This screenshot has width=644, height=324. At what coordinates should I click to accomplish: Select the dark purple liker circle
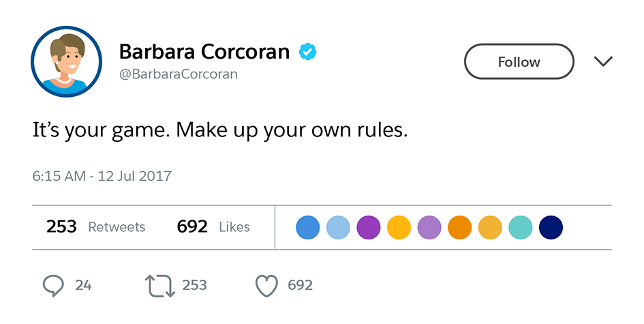tap(368, 228)
